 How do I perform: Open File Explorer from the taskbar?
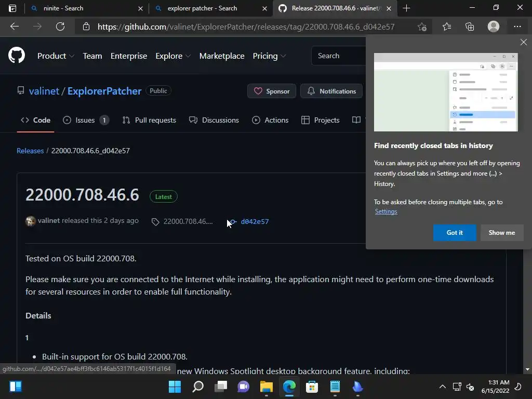coord(267,387)
